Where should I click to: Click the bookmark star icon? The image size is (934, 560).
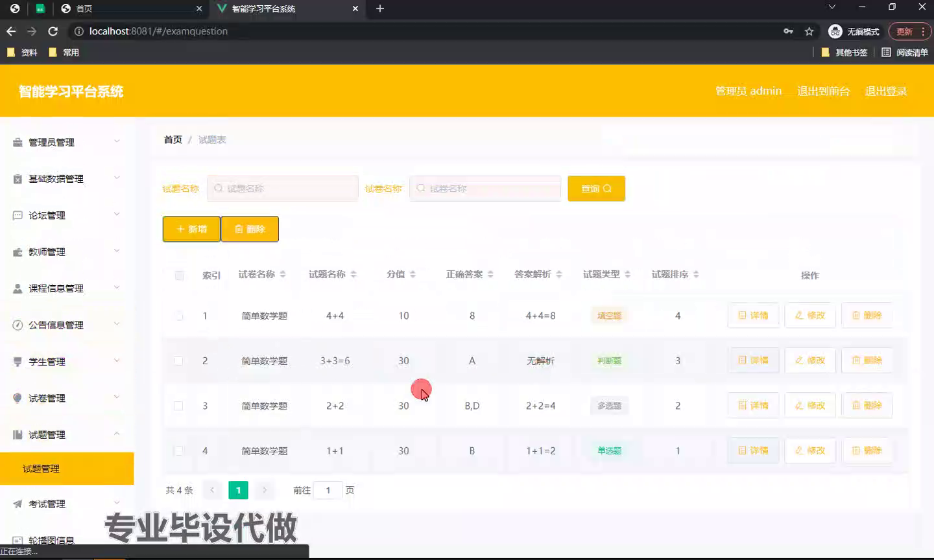pyautogui.click(x=809, y=31)
